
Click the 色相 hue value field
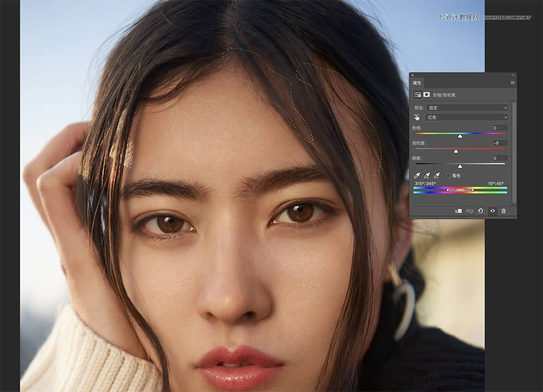pyautogui.click(x=500, y=128)
